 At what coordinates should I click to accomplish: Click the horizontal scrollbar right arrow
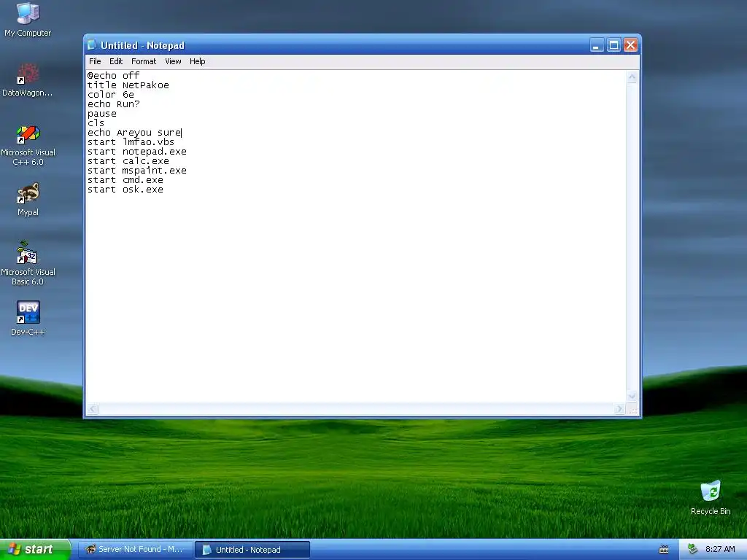point(620,408)
